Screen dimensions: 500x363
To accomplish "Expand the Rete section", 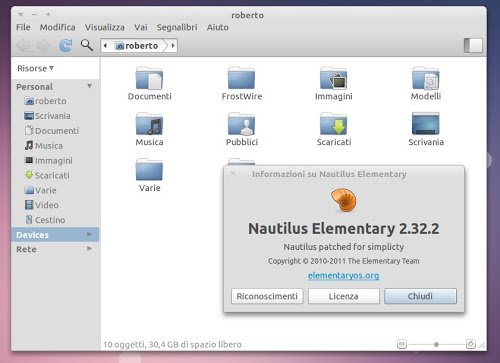I will pos(55,249).
